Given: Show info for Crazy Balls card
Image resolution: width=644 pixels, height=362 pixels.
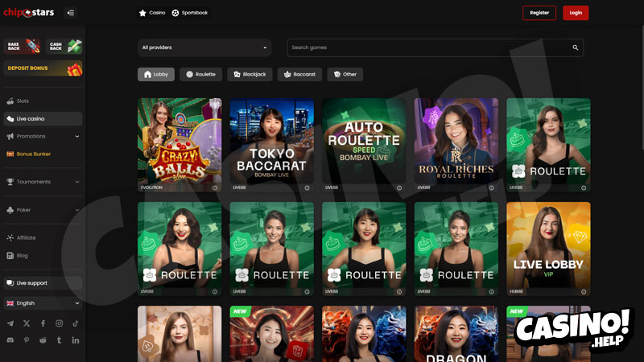Looking at the screenshot, I should coord(215,188).
